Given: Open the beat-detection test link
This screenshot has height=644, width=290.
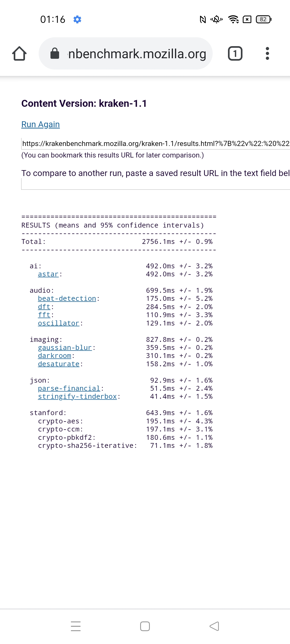Looking at the screenshot, I should point(67,299).
